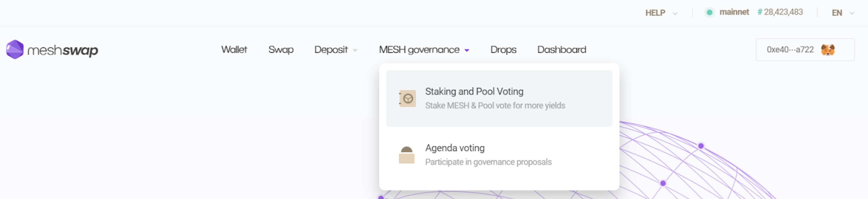Go to the Swap page

281,50
